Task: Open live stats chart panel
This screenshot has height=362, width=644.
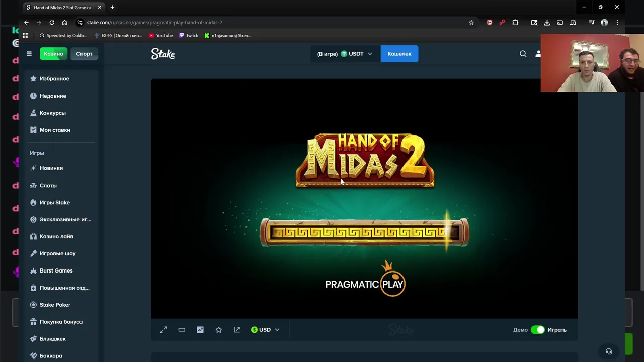Action: click(x=200, y=330)
